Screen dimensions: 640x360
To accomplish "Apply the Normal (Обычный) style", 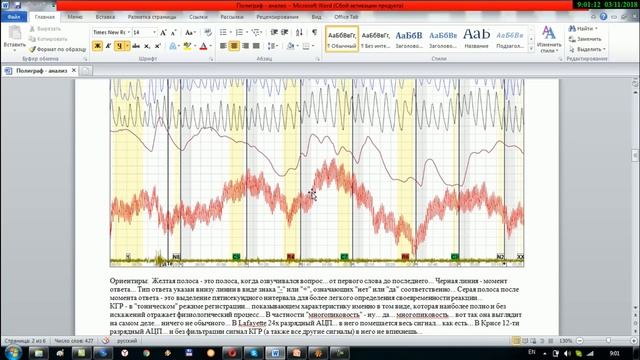I will [342, 39].
